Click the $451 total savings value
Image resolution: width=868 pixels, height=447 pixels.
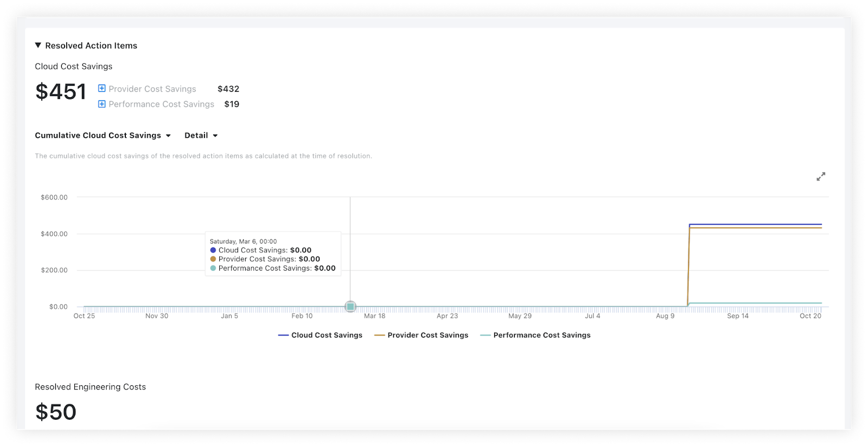point(61,92)
